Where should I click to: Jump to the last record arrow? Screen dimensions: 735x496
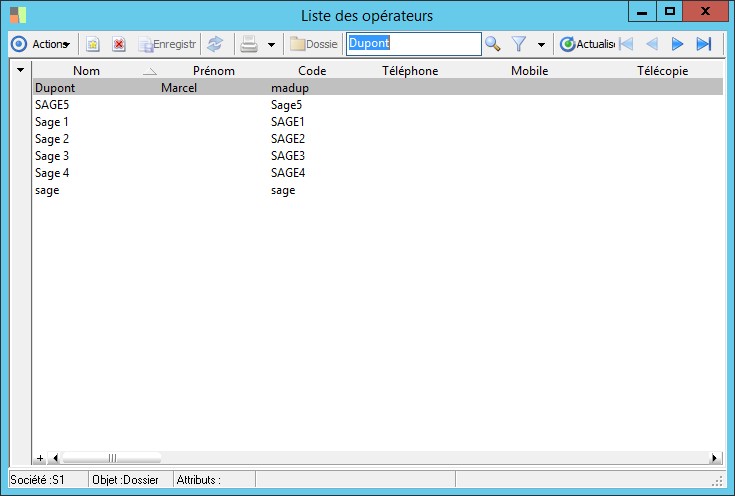point(703,44)
